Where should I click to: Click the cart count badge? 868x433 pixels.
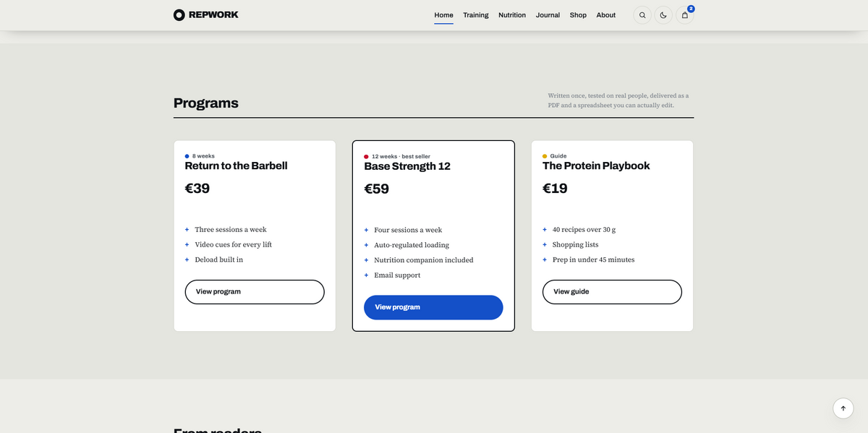691,9
